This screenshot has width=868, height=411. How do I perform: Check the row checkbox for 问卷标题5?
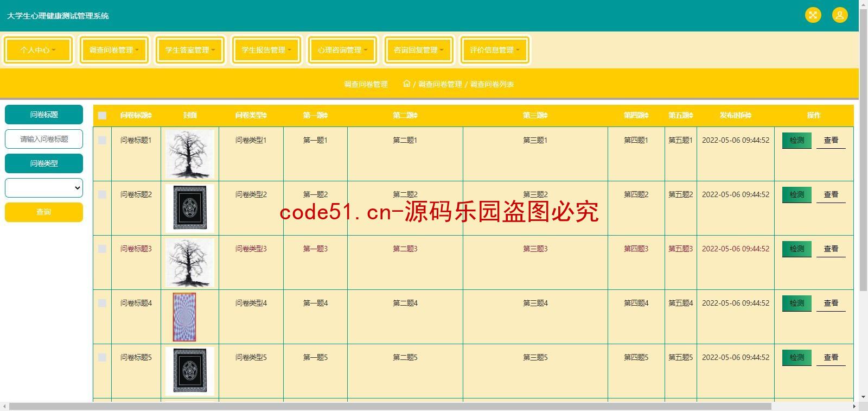102,357
